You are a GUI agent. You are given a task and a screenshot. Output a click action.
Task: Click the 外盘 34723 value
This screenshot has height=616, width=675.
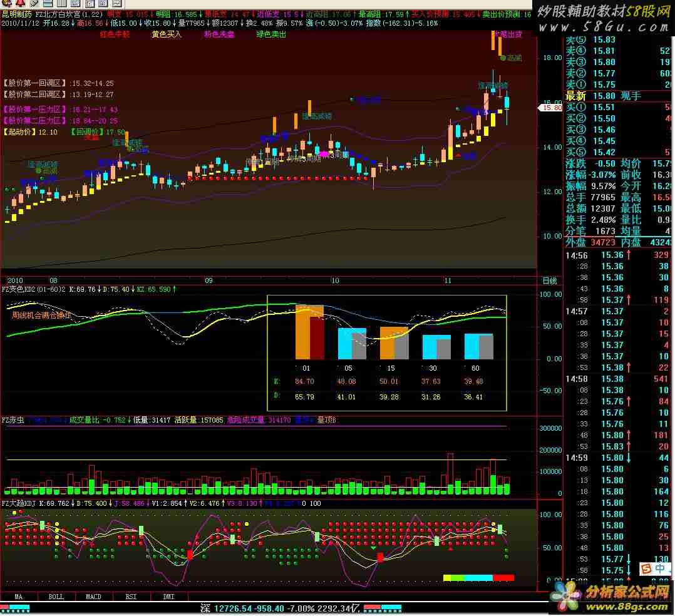coord(603,242)
